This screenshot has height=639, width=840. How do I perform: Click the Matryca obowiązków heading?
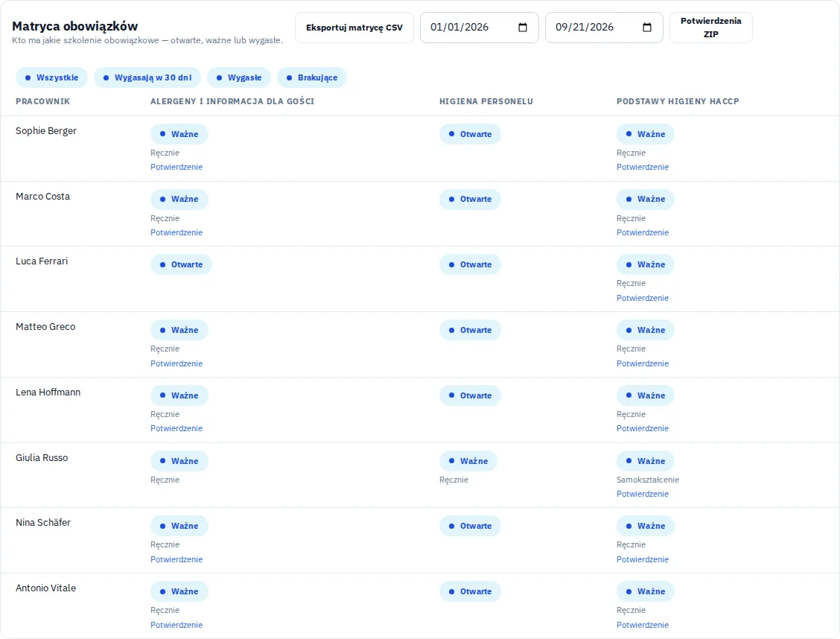75,26
